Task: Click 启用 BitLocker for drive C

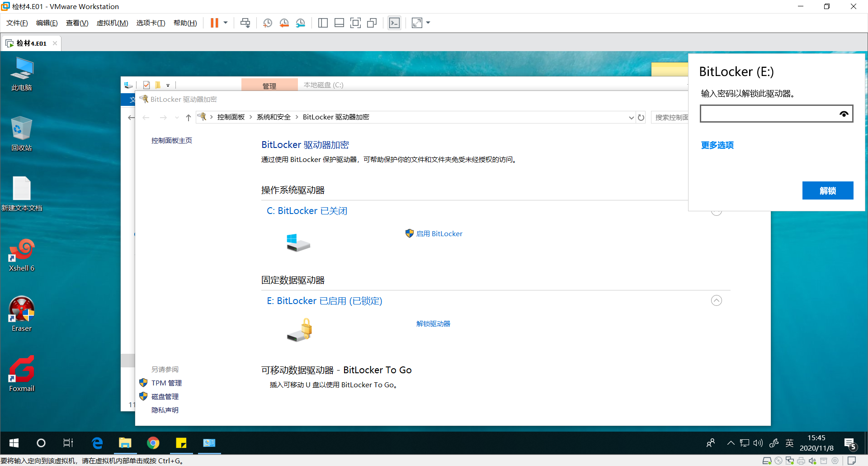Action: [439, 234]
